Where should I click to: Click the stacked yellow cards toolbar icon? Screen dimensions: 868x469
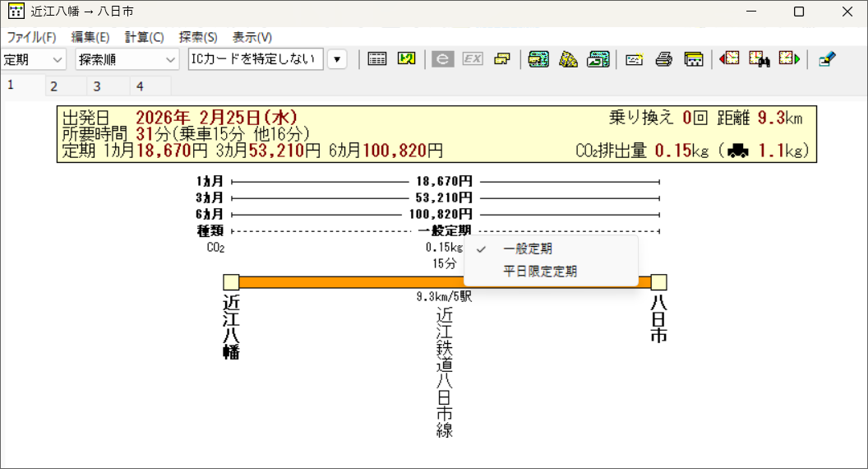(x=502, y=58)
